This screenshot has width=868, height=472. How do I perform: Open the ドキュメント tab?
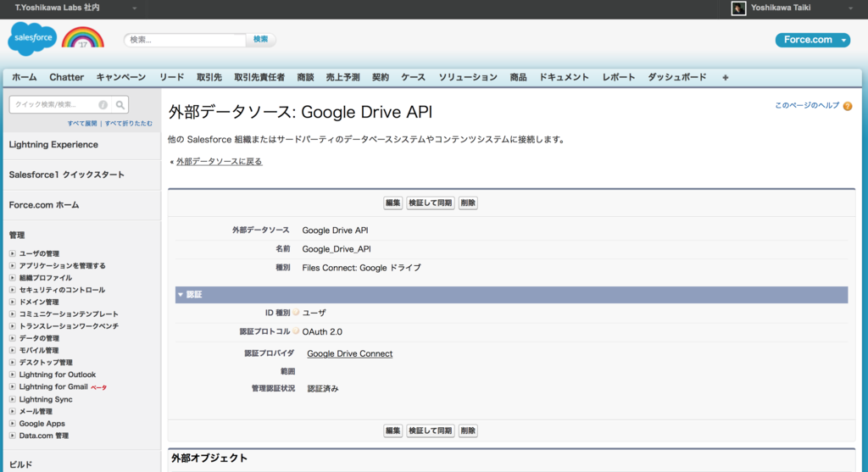[564, 77]
